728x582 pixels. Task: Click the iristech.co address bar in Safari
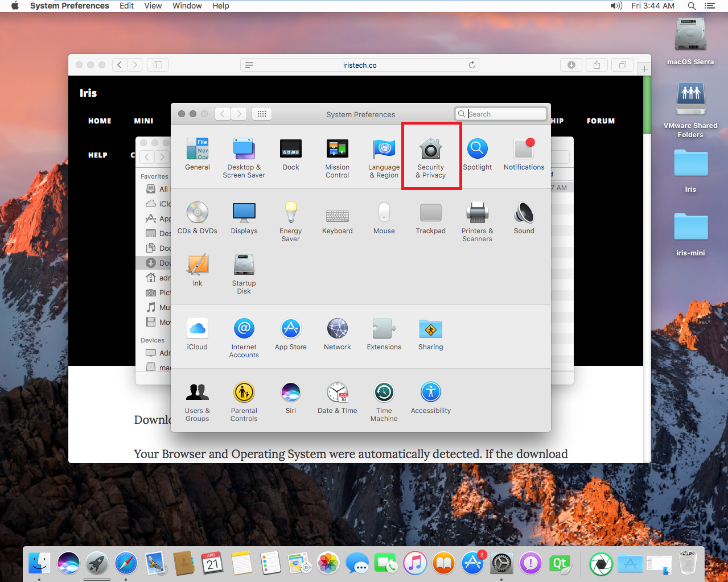[x=360, y=65]
